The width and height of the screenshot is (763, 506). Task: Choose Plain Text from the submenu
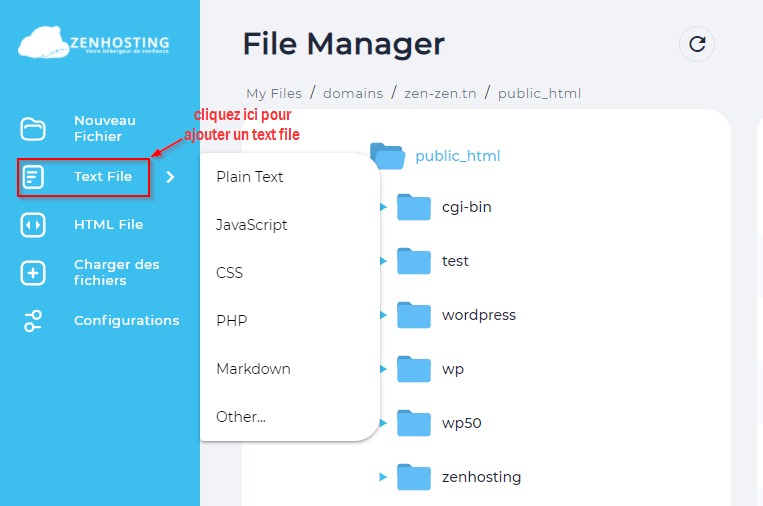(250, 177)
